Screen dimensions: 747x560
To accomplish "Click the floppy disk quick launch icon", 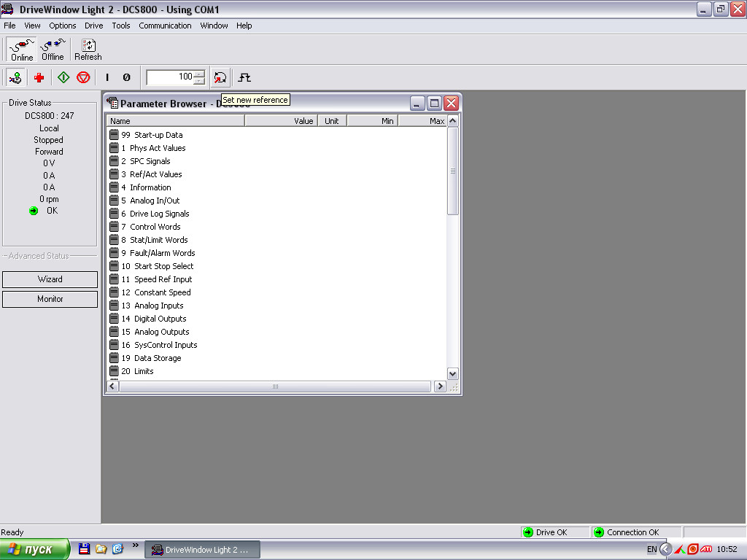I will (x=85, y=549).
